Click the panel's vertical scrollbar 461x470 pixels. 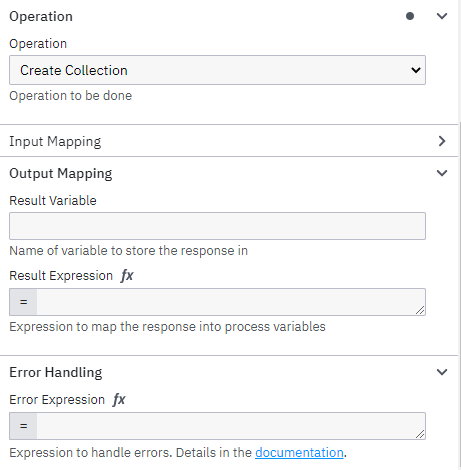tap(460, 293)
